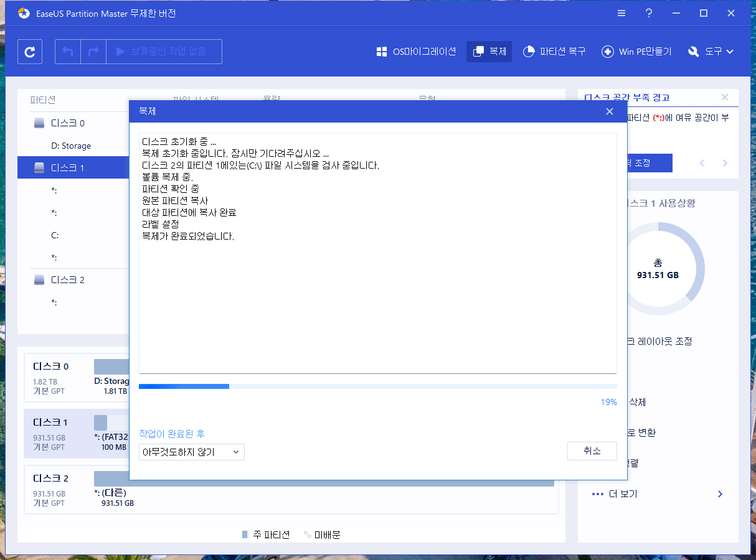Click the 더 보기 right arrow chevron
Image resolution: width=756 pixels, height=560 pixels.
(x=721, y=494)
